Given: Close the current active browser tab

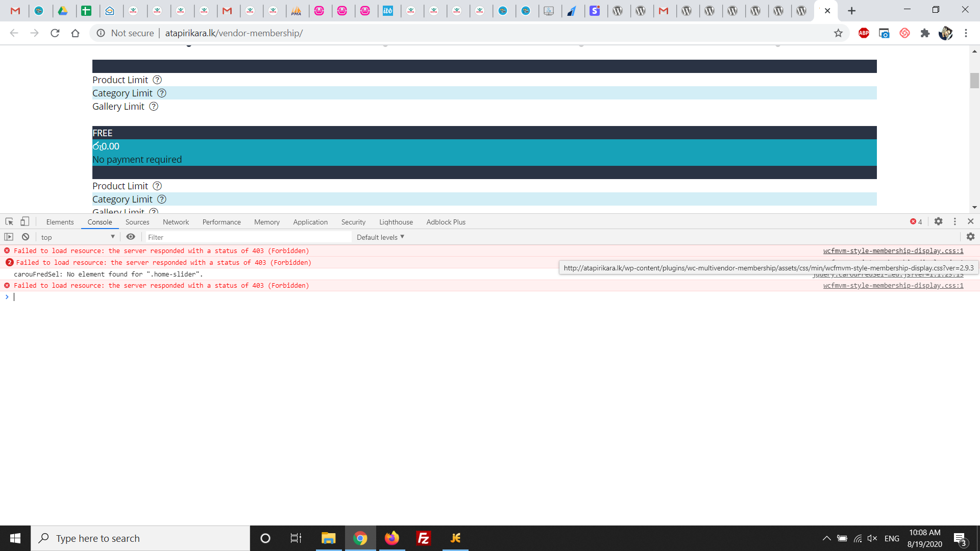Looking at the screenshot, I should pyautogui.click(x=827, y=11).
